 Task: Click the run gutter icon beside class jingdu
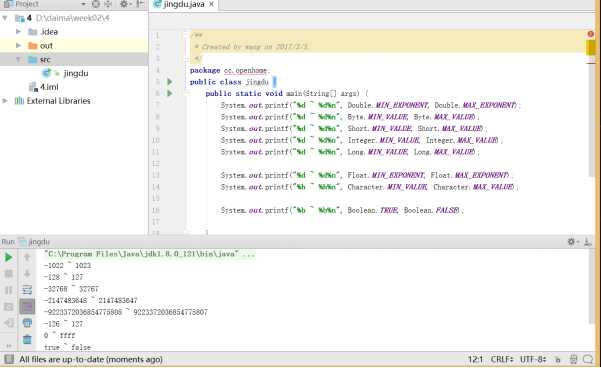169,82
